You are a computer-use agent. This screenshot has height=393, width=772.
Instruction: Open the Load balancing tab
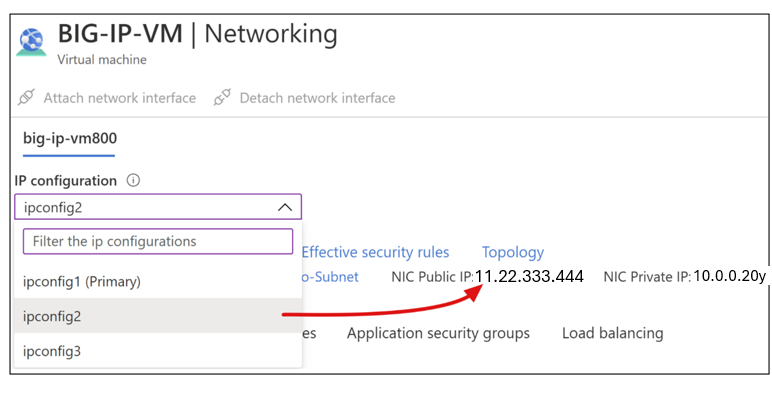click(612, 333)
